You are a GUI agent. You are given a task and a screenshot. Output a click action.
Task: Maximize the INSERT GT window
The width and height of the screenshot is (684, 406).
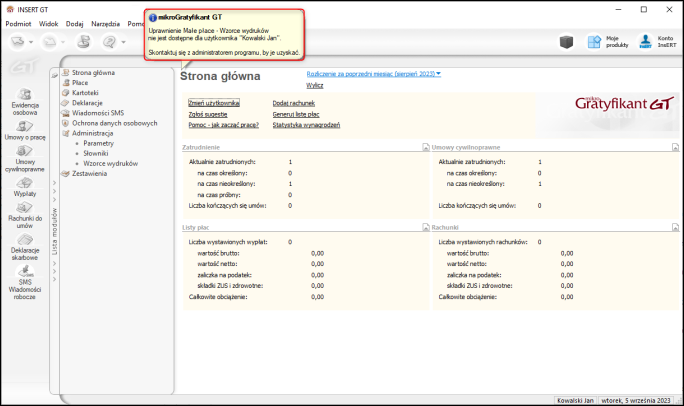point(643,9)
